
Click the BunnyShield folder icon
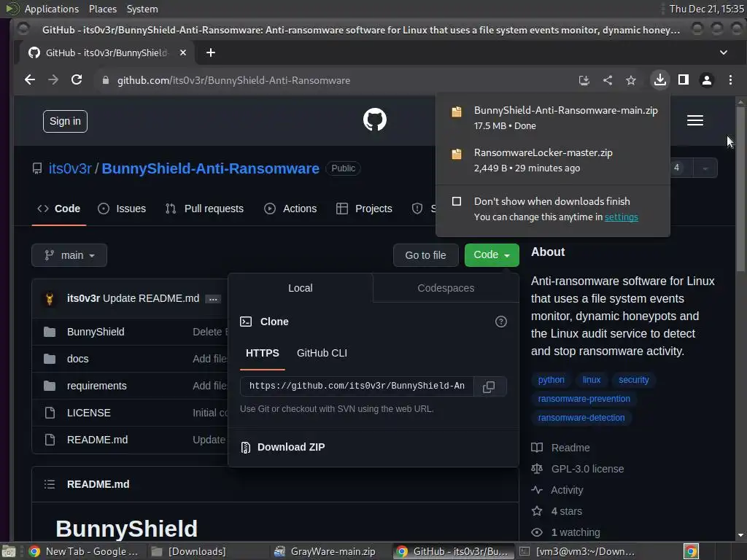(50, 332)
